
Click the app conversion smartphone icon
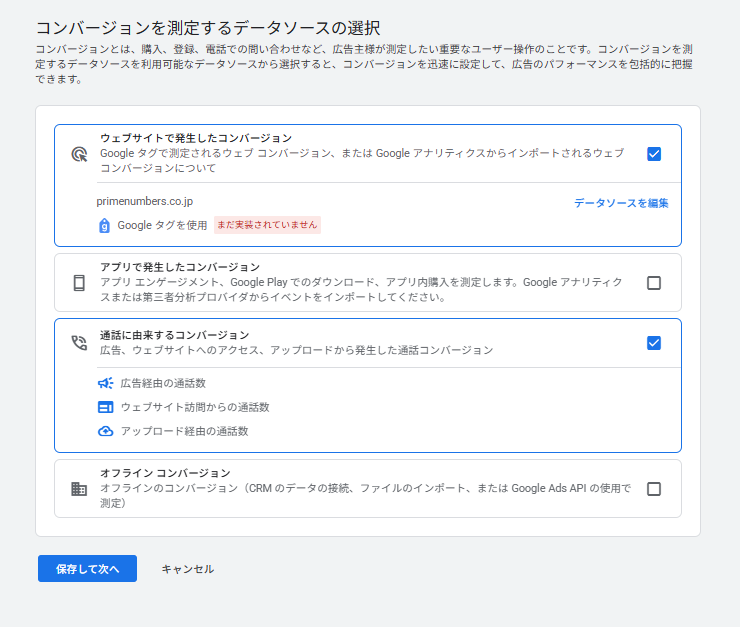[79, 283]
